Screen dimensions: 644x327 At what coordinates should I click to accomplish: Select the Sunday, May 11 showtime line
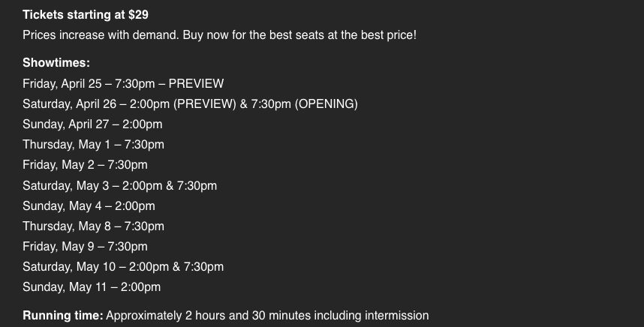pyautogui.click(x=92, y=286)
